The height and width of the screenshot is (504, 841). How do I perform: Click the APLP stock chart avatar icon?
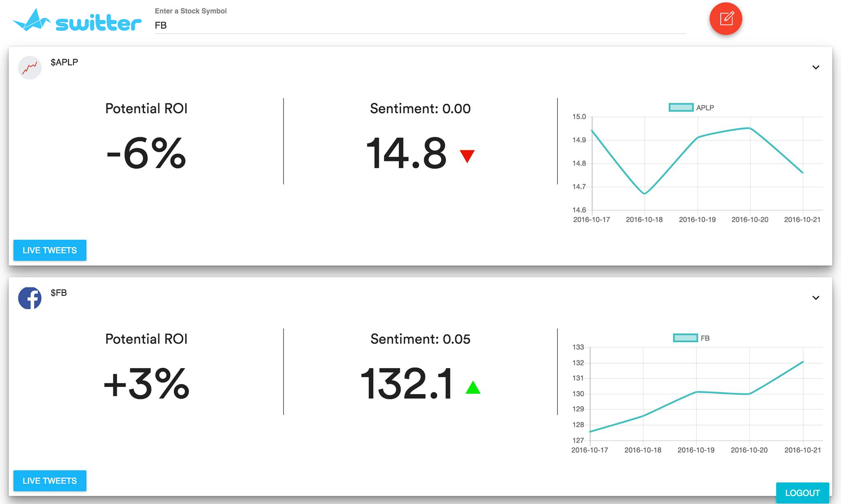coord(30,68)
